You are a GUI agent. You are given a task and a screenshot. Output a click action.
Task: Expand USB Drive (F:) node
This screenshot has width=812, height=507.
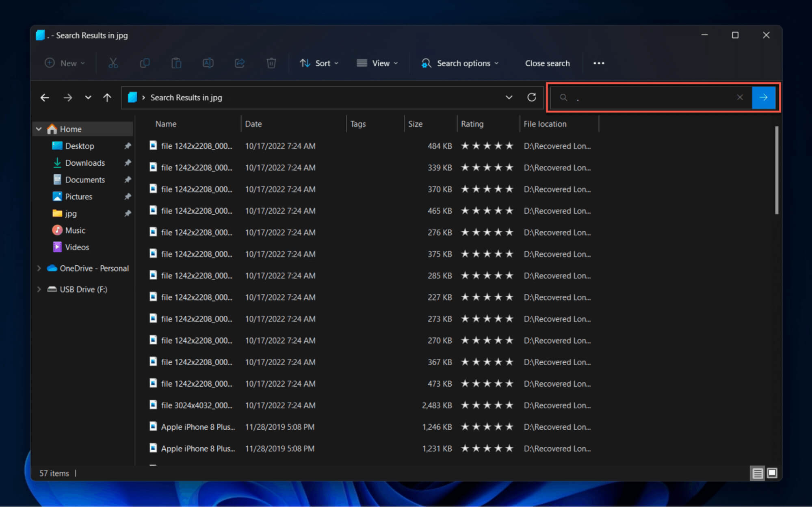[x=39, y=289]
